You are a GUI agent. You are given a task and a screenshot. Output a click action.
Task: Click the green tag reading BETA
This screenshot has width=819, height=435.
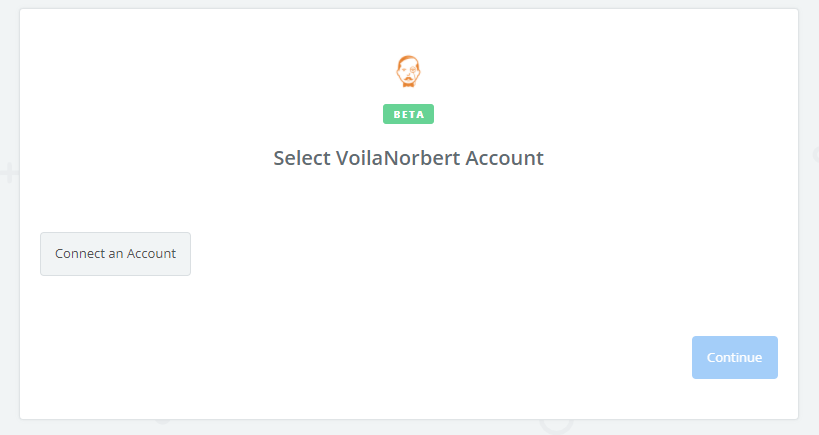coord(408,114)
